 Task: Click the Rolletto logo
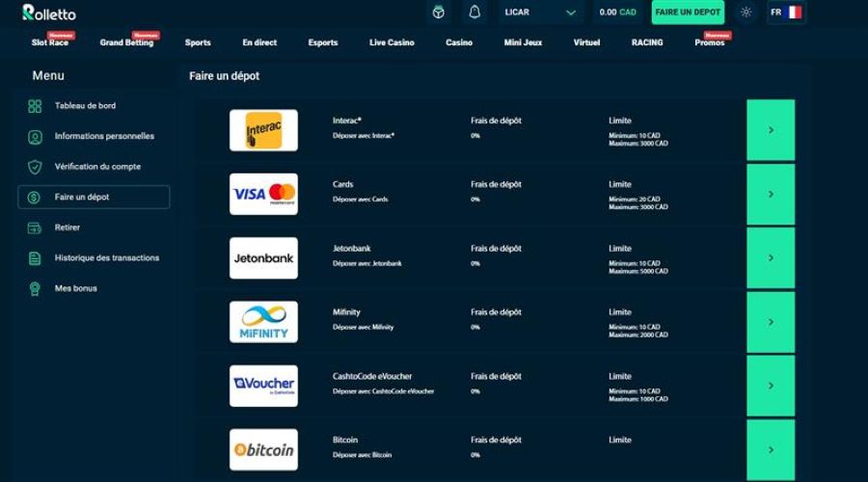(x=49, y=13)
